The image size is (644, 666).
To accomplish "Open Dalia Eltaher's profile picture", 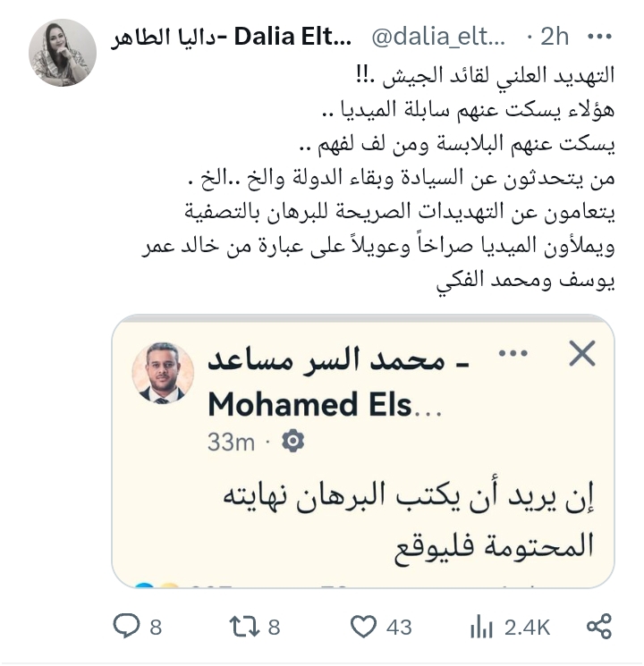I will point(63,52).
